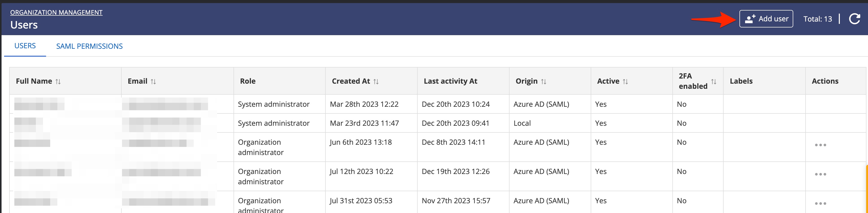
Task: Sort the table by Email column
Action: (x=153, y=82)
